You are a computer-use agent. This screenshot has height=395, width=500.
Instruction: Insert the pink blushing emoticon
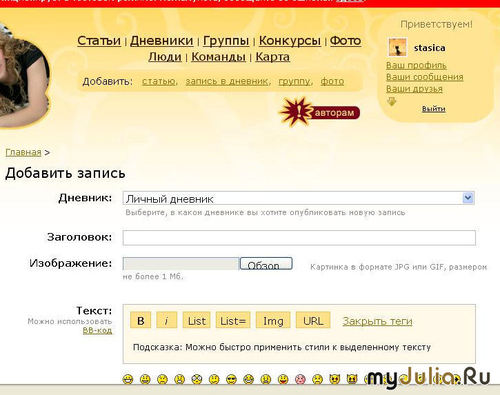tap(300, 379)
